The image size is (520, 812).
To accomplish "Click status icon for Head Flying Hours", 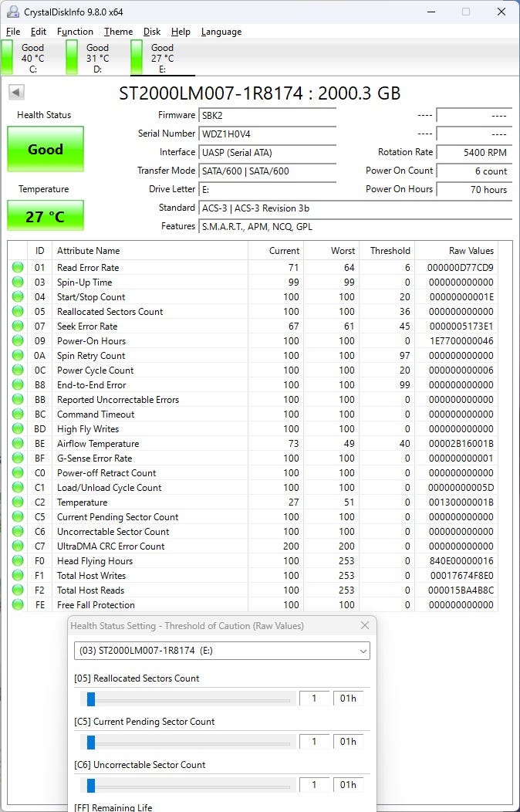I will (18, 561).
